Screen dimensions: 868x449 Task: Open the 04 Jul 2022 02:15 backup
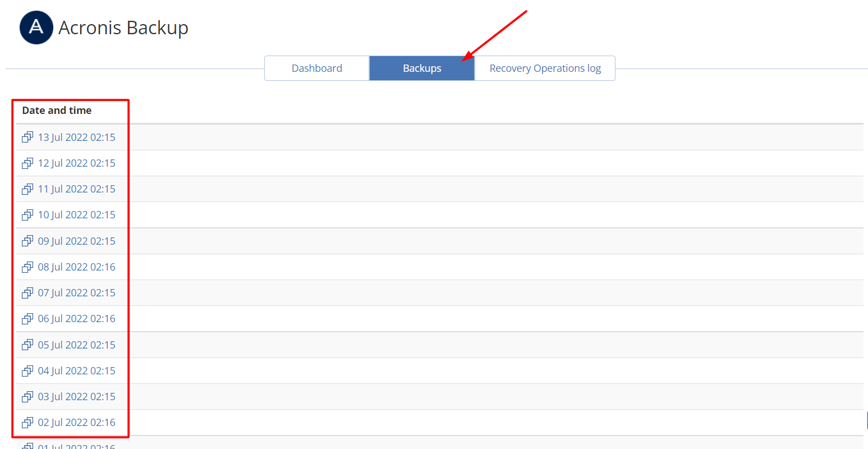pyautogui.click(x=76, y=371)
